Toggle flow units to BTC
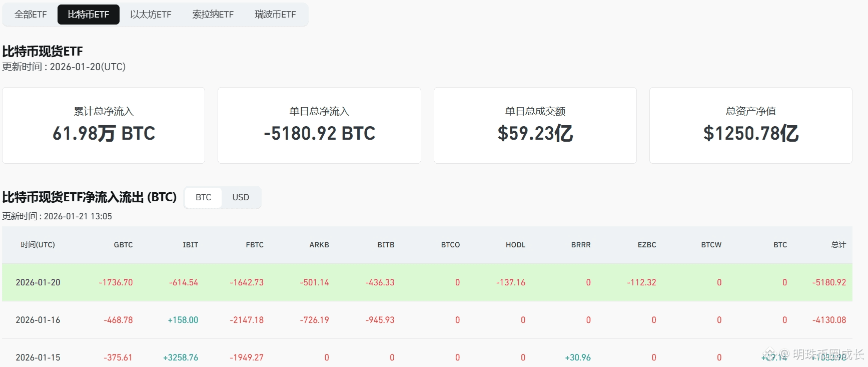Screen dimensions: 868x367 click(x=204, y=197)
